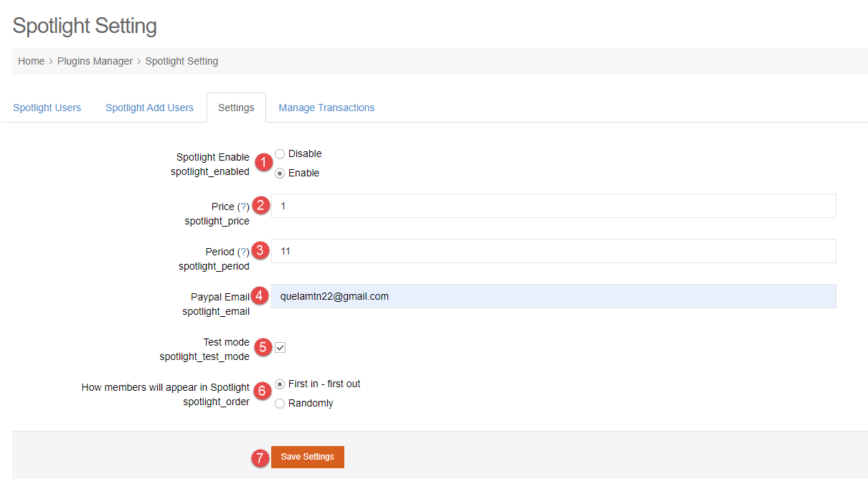The width and height of the screenshot is (868, 479).
Task: Click the spotlight_price key text
Action: [217, 221]
